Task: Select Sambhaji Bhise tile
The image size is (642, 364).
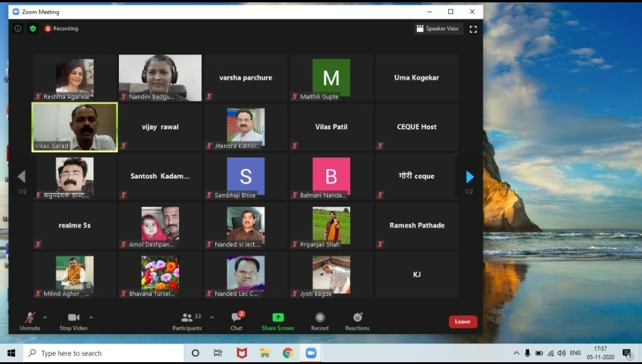Action: click(x=246, y=176)
